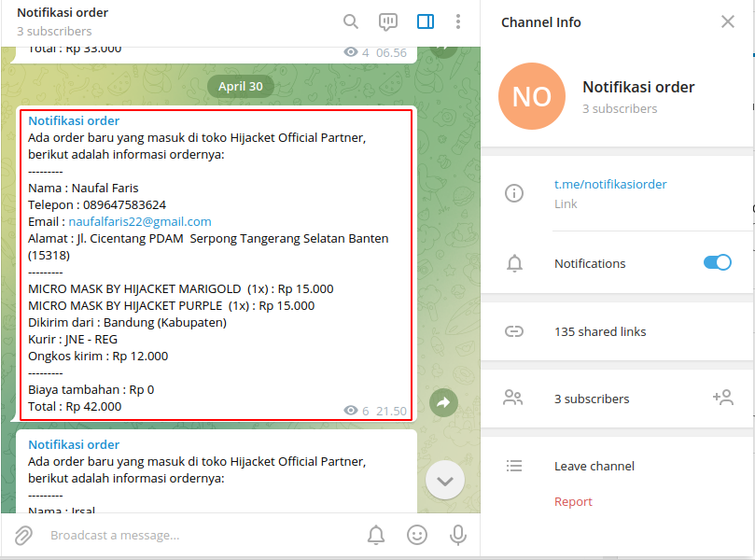This screenshot has height=560, width=755.
Task: Click Report in Channel Info
Action: [573, 501]
